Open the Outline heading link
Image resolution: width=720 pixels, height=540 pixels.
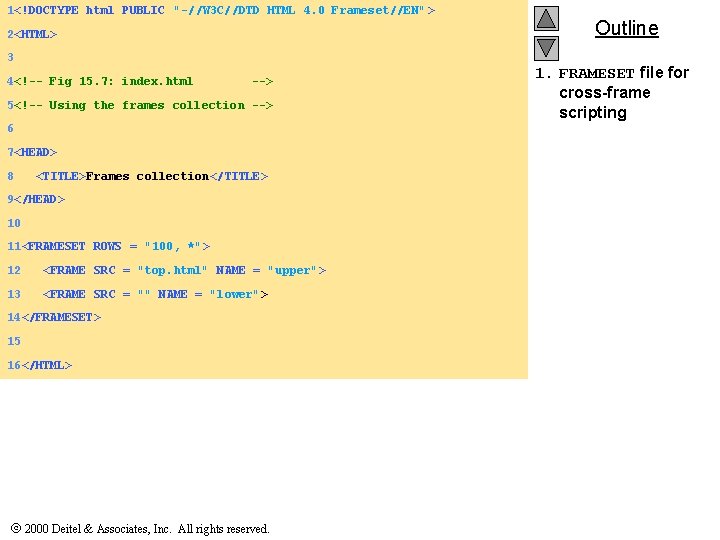626,28
